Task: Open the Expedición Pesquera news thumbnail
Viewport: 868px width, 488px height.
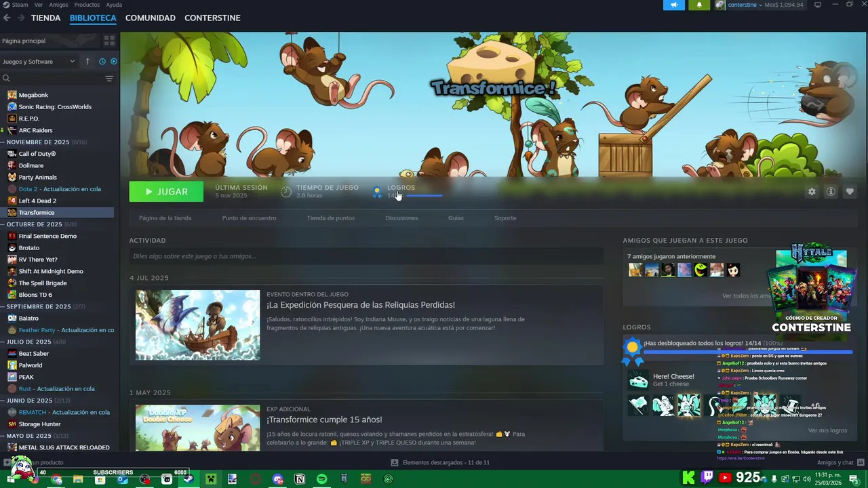Action: pyautogui.click(x=197, y=325)
